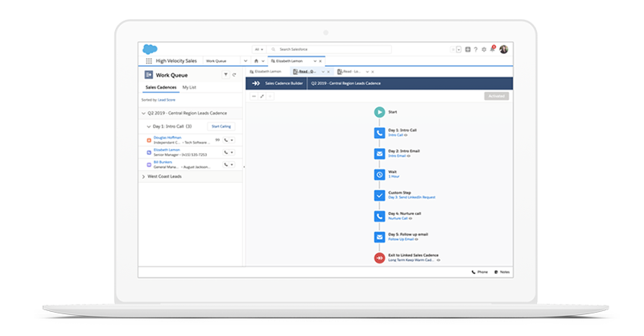Screen dimensions: 644x336
Task: Call Bill Bunkers using phone icon
Action: coord(226,164)
